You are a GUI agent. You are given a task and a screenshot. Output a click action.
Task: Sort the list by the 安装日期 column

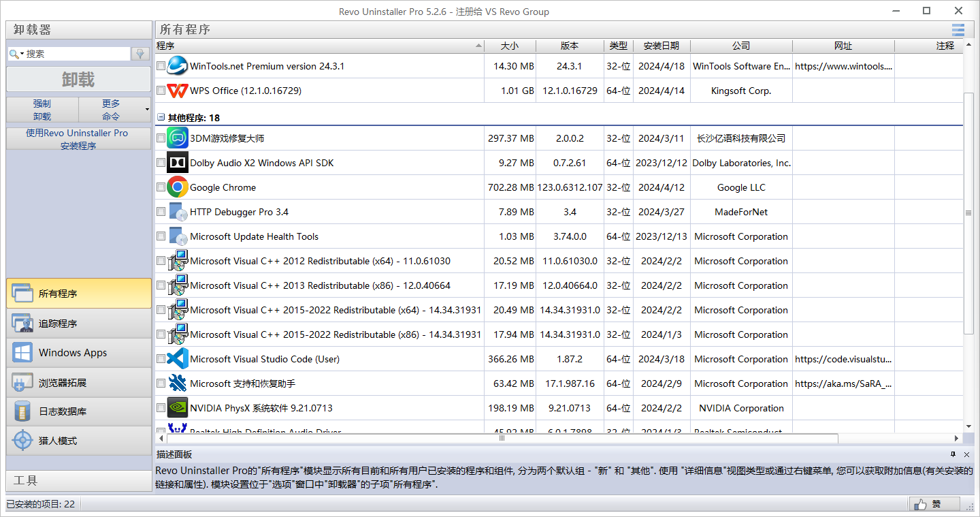(661, 46)
